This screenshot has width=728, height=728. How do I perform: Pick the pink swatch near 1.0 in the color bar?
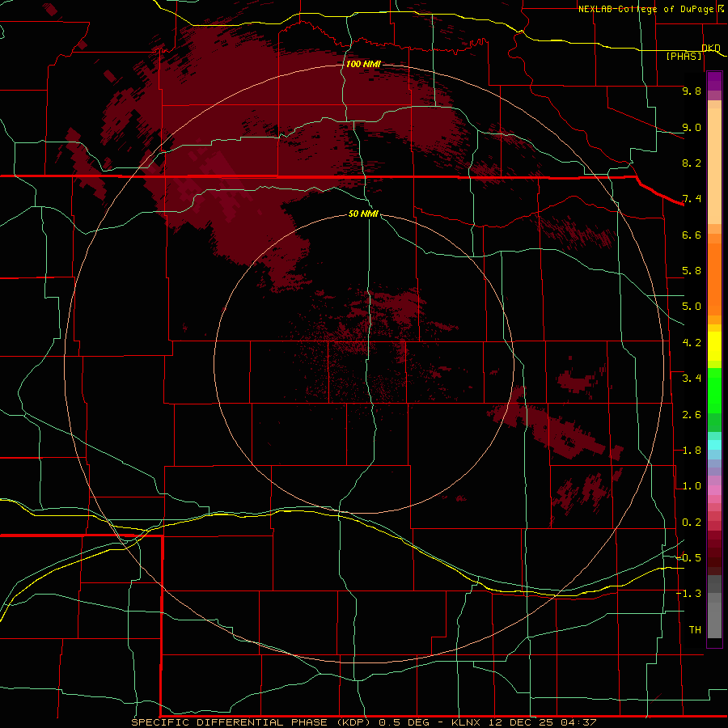tap(714, 490)
